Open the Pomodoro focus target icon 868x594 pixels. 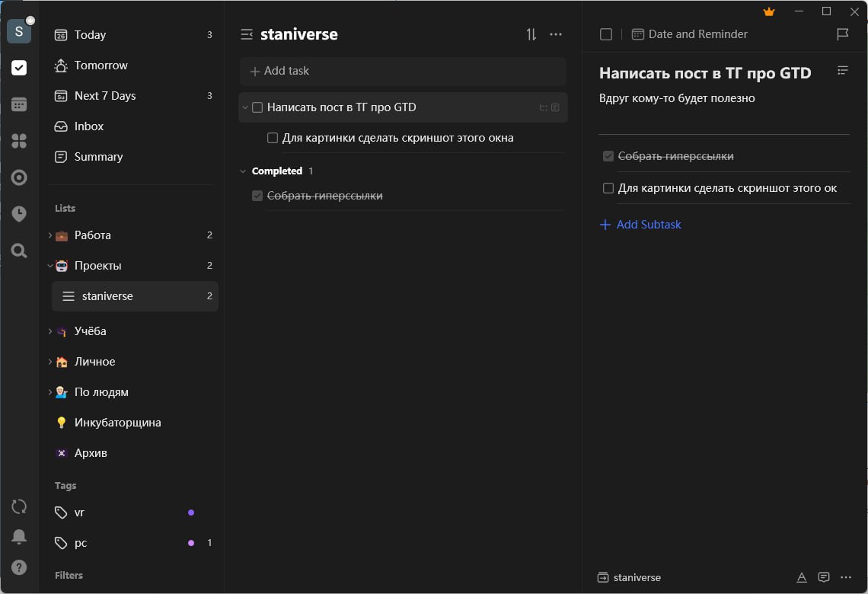tap(19, 177)
